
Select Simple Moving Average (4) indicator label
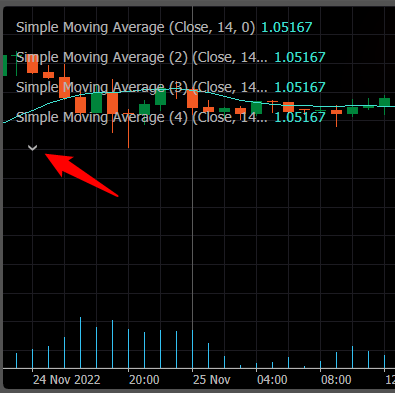coord(142,117)
